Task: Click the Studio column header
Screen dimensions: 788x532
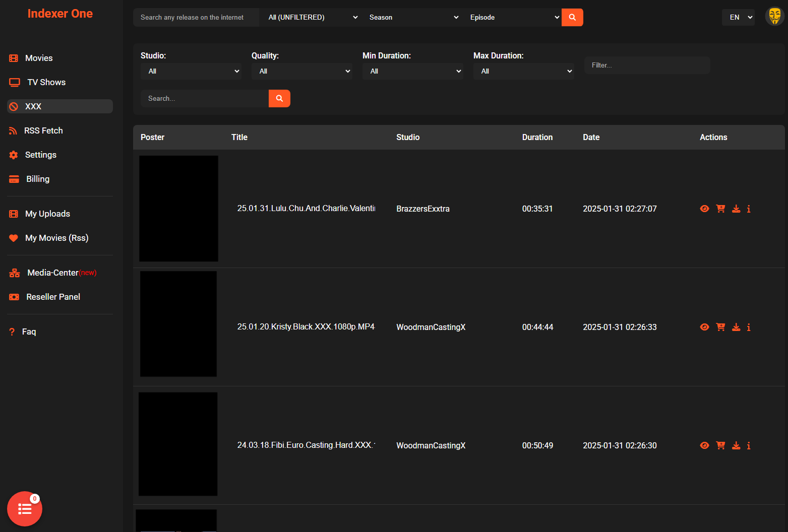Action: pyautogui.click(x=408, y=137)
